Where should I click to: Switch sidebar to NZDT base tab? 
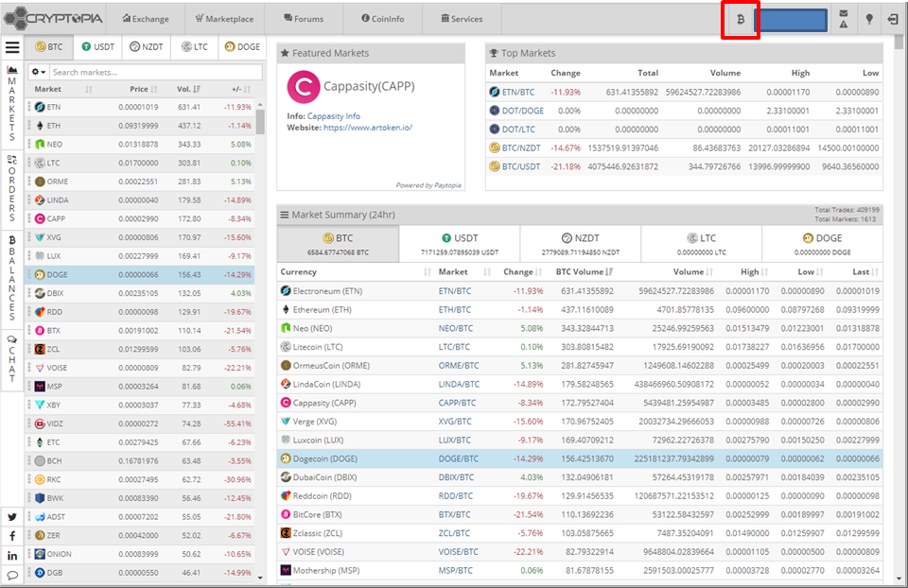click(x=146, y=47)
